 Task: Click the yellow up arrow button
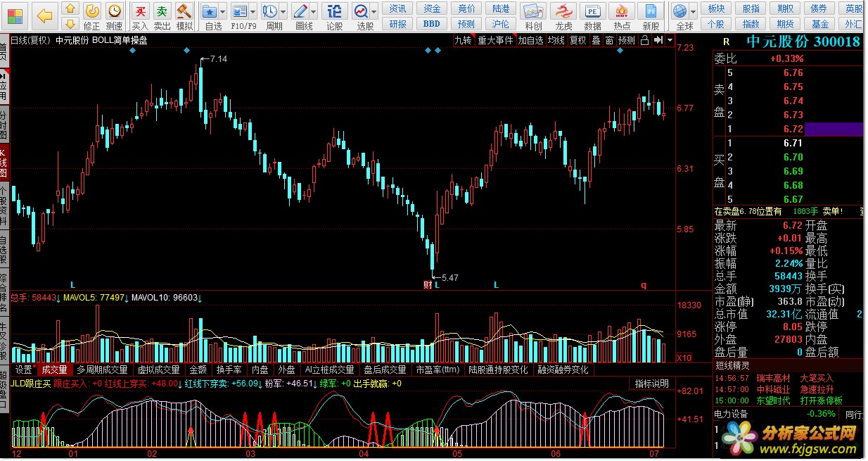(70, 9)
